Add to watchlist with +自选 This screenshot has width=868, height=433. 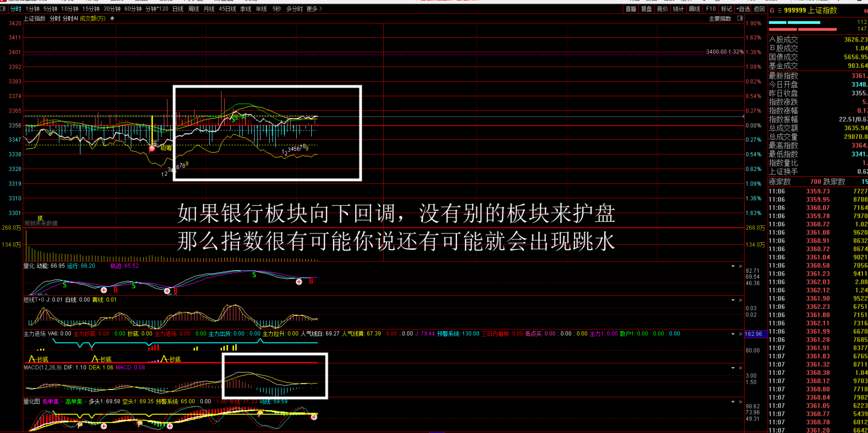tap(743, 9)
